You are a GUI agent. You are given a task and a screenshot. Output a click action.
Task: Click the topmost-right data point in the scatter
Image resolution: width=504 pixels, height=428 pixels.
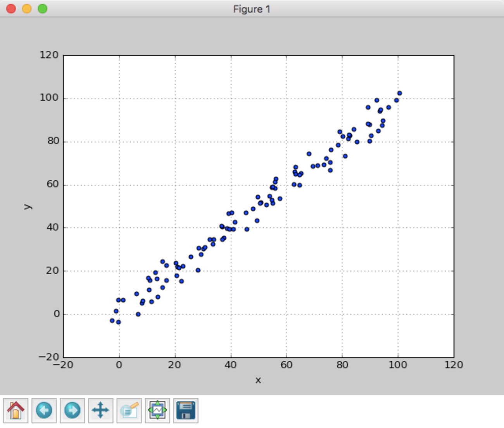(x=400, y=93)
